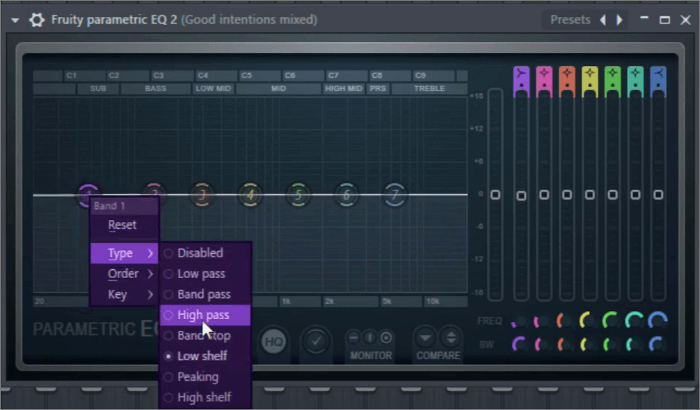Toggle the HQ high quality button
This screenshot has width=700, height=410.
[274, 342]
